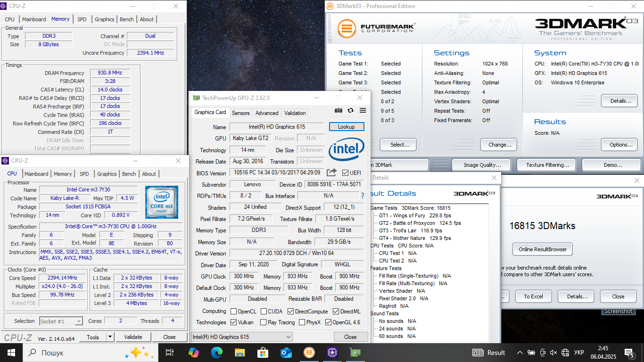Open Outlook from the taskbar
The width and height of the screenshot is (644, 362).
point(286,353)
